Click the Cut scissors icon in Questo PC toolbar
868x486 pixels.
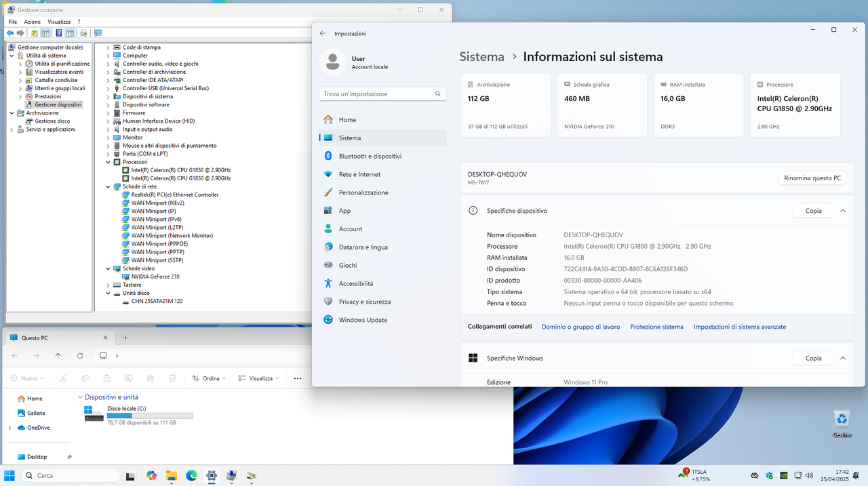[x=63, y=378]
